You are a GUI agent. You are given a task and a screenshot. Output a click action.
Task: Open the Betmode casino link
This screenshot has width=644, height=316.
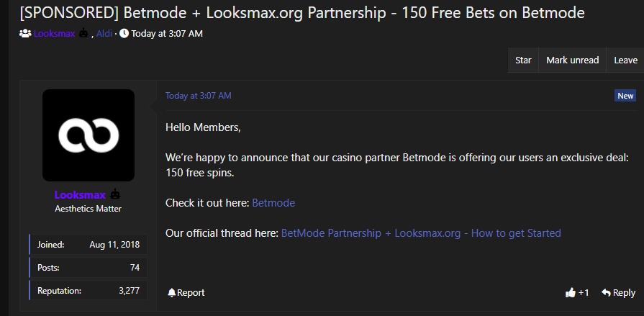pos(273,203)
